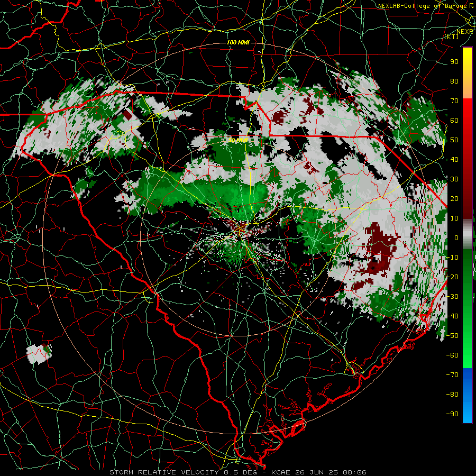Click the -50 value on velocity scale
Image resolution: width=476 pixels, height=476 pixels.
click(x=452, y=336)
